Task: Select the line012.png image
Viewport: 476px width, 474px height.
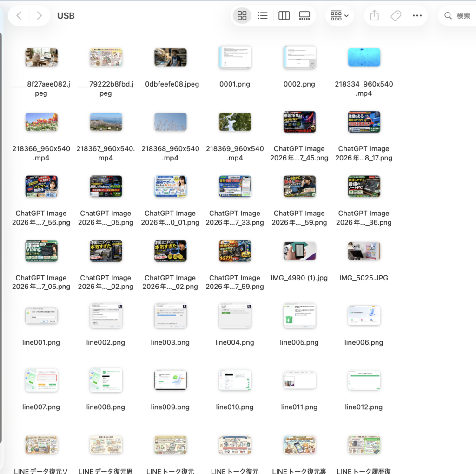Action: click(x=364, y=380)
